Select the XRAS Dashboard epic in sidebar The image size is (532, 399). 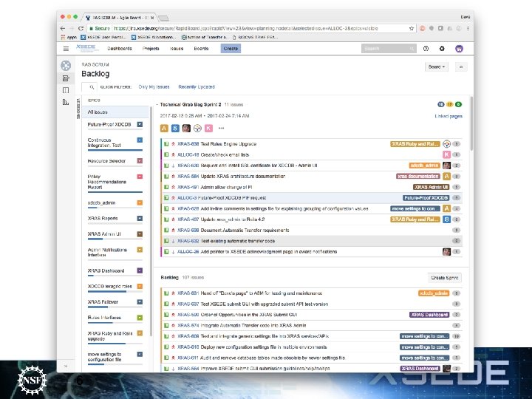coord(106,270)
